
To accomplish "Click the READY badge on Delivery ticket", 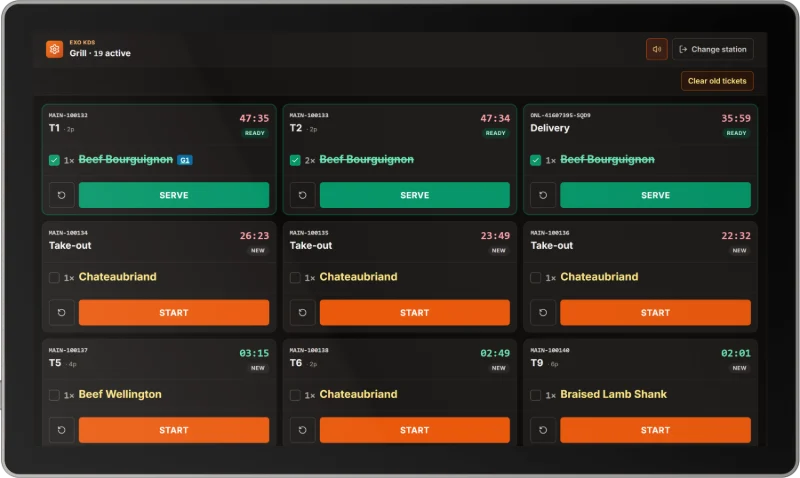I will click(736, 133).
